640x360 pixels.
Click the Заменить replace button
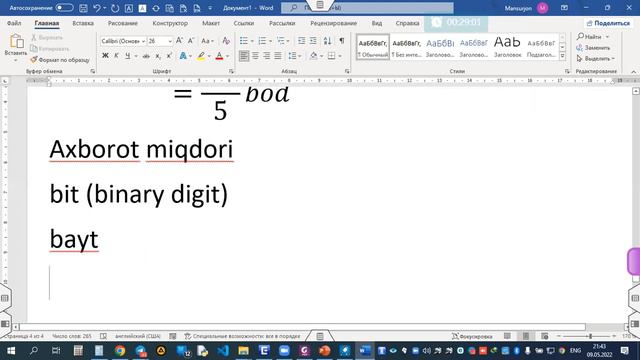pyautogui.click(x=593, y=48)
